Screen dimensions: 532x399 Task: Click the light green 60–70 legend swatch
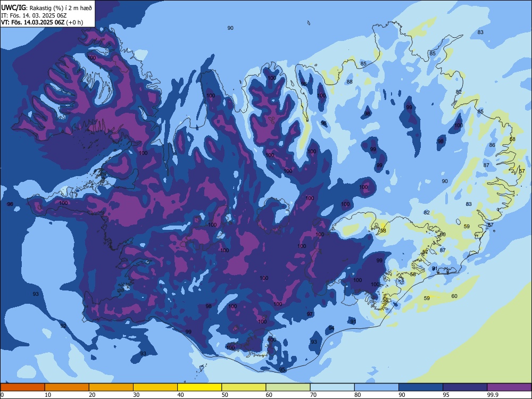288,387
